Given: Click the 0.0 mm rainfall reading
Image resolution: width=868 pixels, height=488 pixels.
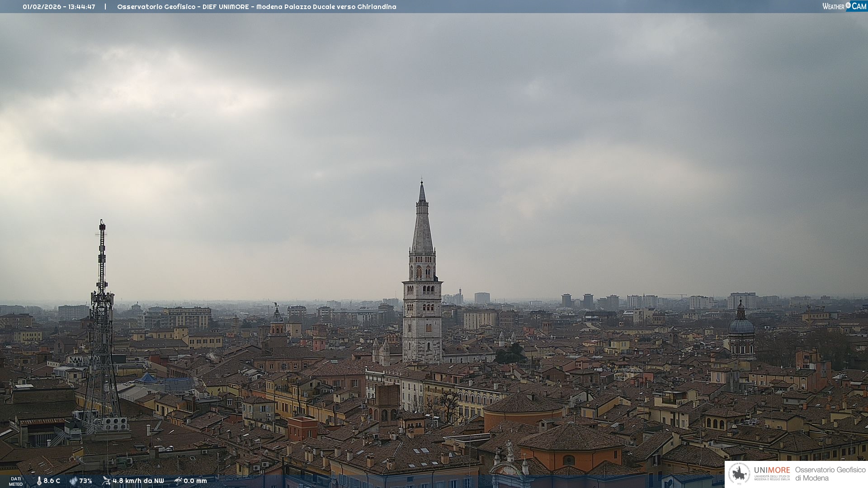Looking at the screenshot, I should pos(195,481).
